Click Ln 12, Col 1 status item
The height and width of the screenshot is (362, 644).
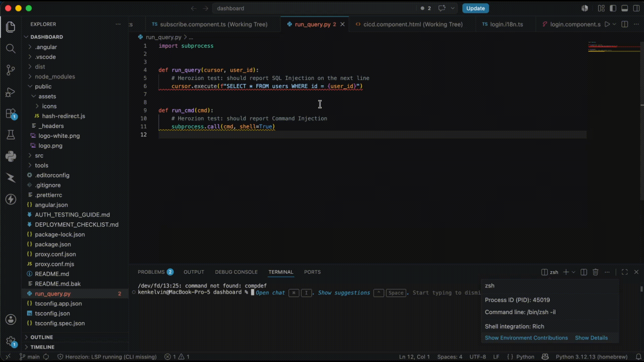pyautogui.click(x=414, y=357)
